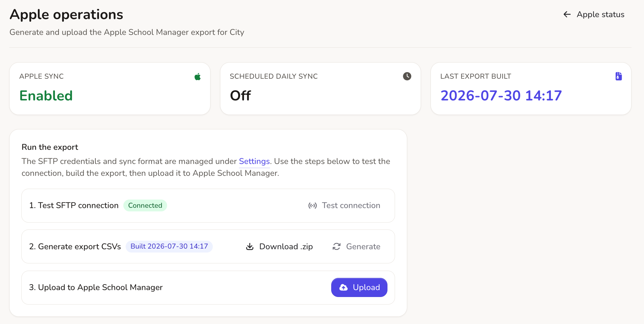The width and height of the screenshot is (644, 324).
Task: Click the LAST EXPORT BUILT card title
Action: [476, 76]
